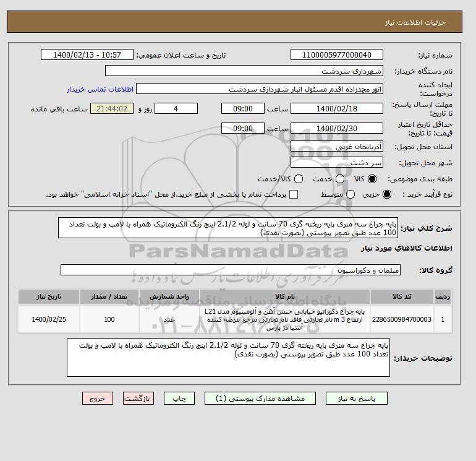Click the validity time 09:00 field beside 1400/02/30
The height and width of the screenshot is (461, 476).
pyautogui.click(x=243, y=128)
